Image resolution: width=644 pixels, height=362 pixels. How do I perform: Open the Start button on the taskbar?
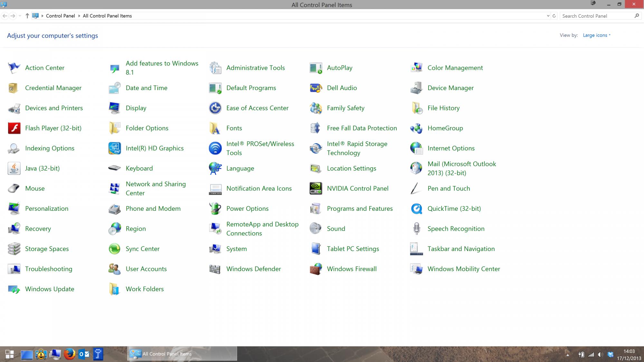[9, 354]
